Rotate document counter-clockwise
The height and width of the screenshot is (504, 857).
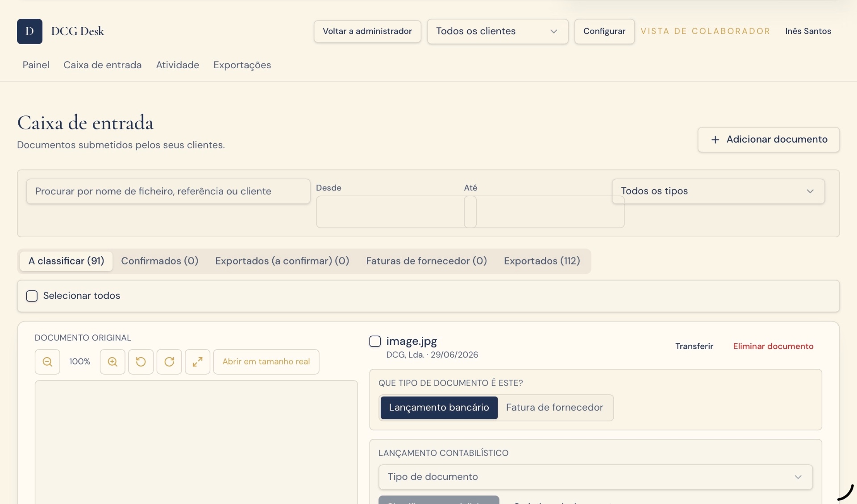click(x=141, y=362)
